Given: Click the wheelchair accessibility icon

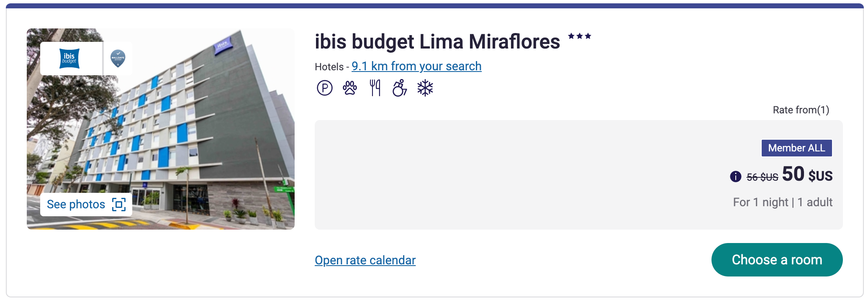Looking at the screenshot, I should [400, 88].
